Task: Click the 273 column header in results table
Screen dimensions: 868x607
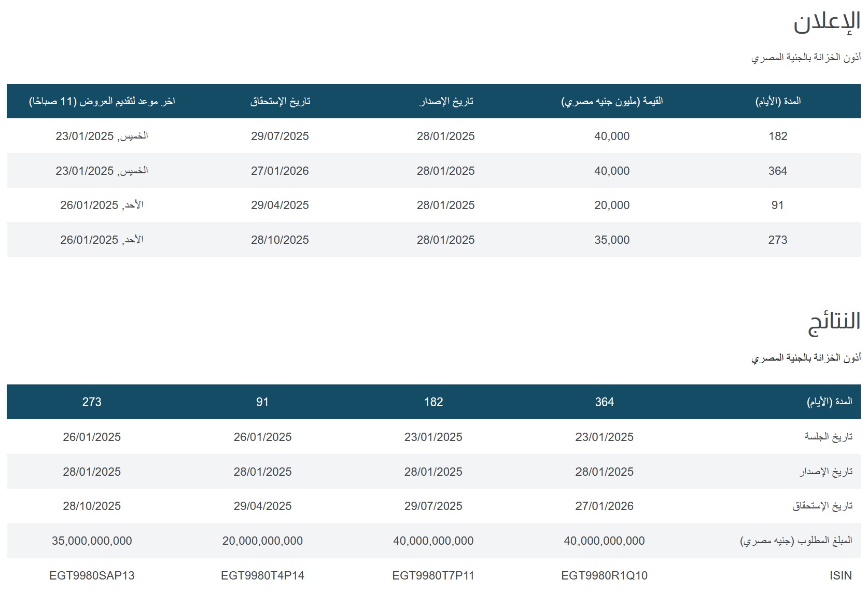Action: [92, 402]
